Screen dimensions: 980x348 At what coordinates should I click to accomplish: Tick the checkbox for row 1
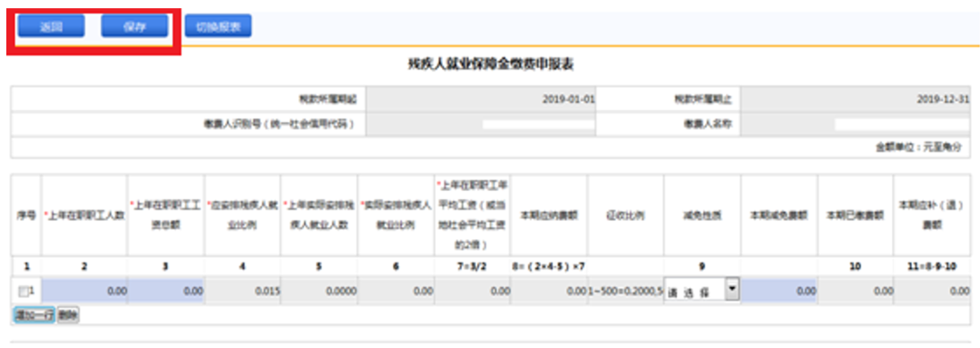tap(23, 291)
